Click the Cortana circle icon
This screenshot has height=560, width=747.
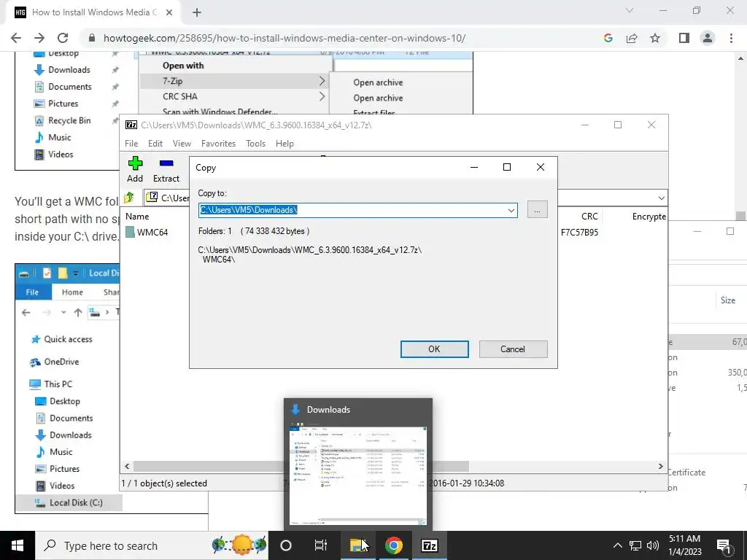tap(286, 545)
